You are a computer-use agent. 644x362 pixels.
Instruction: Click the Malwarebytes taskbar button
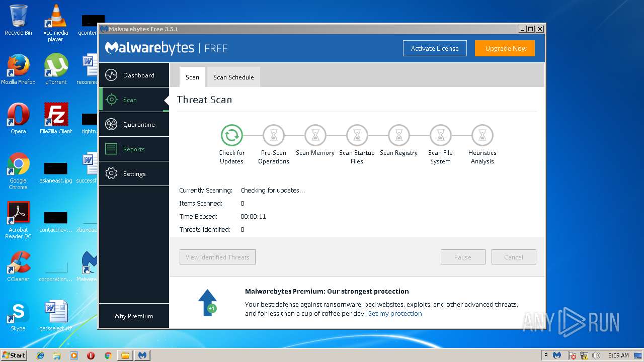coord(142,355)
